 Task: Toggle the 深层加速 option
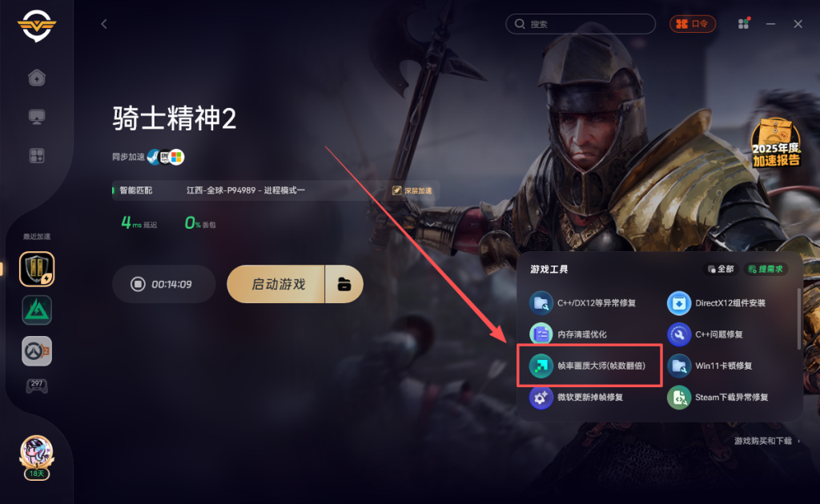tap(412, 190)
